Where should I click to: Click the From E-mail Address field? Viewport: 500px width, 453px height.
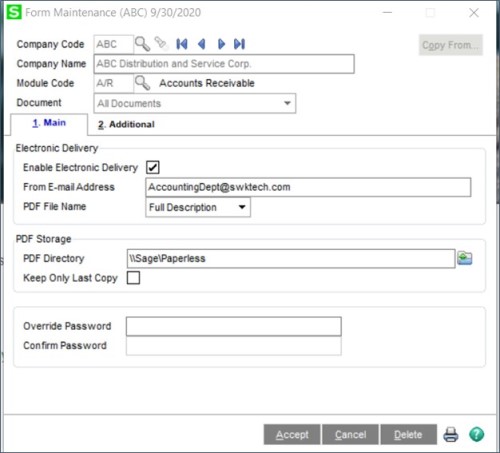click(x=308, y=187)
